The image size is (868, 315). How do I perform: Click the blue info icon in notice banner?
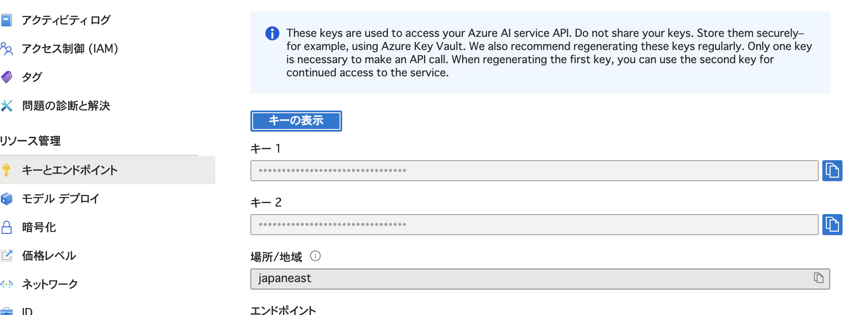[x=271, y=33]
